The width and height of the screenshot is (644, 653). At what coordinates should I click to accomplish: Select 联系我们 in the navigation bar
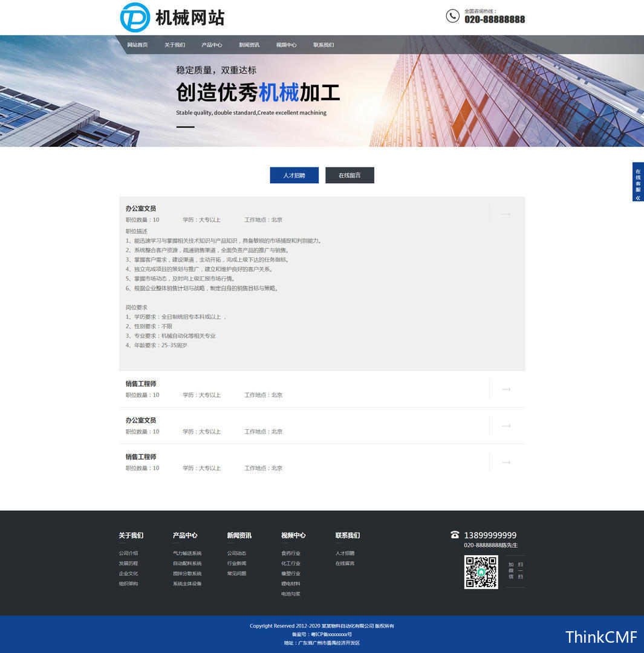324,45
